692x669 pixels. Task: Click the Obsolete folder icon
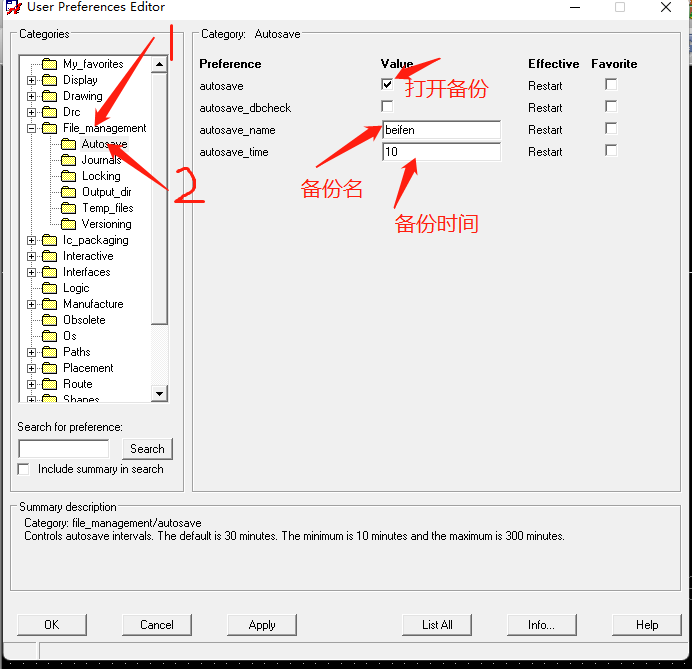point(49,320)
